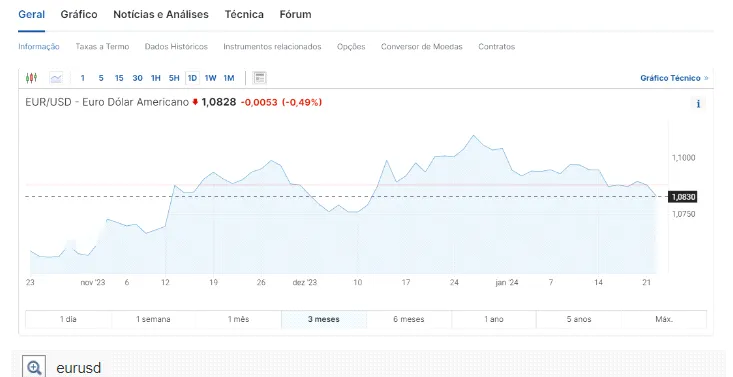Click the 1,1000 axis label
733x377 pixels.
(683, 158)
